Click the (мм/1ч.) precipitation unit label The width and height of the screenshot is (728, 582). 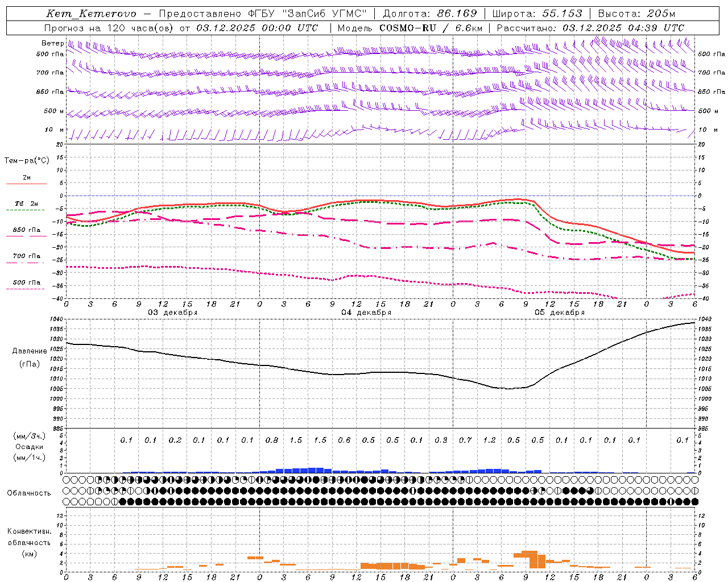[x=29, y=458]
